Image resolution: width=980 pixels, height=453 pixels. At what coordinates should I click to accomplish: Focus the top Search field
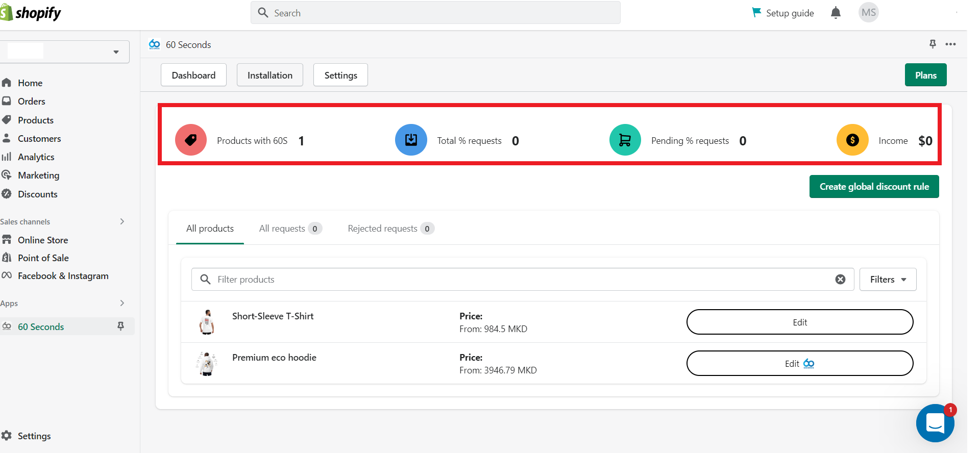pyautogui.click(x=435, y=13)
